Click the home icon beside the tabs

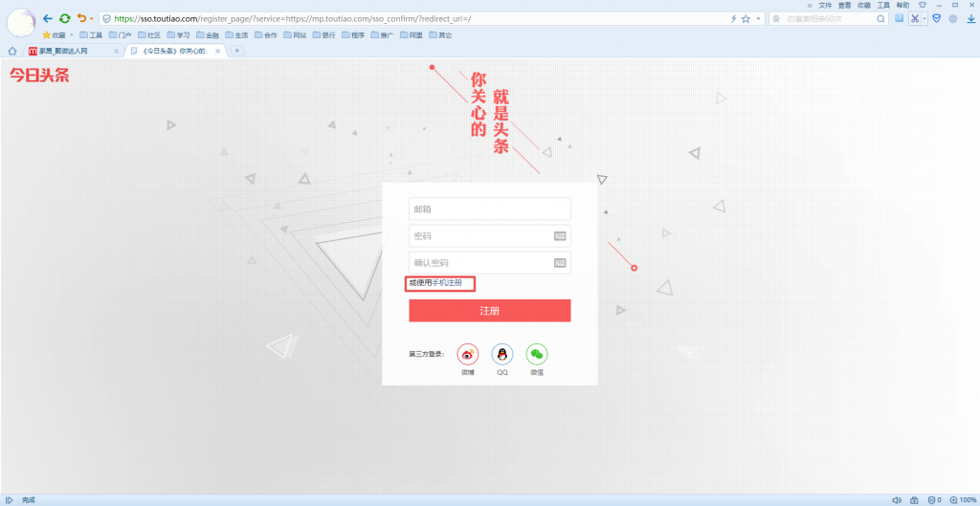point(12,51)
